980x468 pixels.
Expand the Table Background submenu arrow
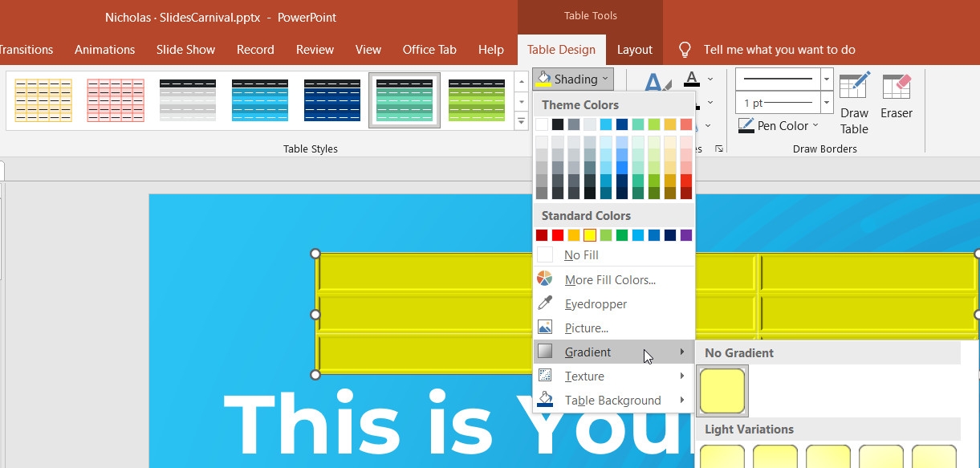(x=682, y=400)
